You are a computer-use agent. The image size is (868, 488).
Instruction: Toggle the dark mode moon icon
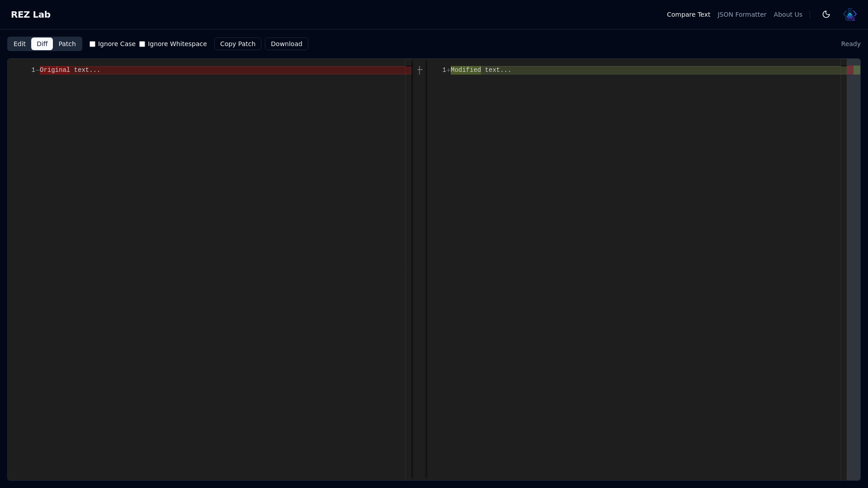click(x=826, y=14)
